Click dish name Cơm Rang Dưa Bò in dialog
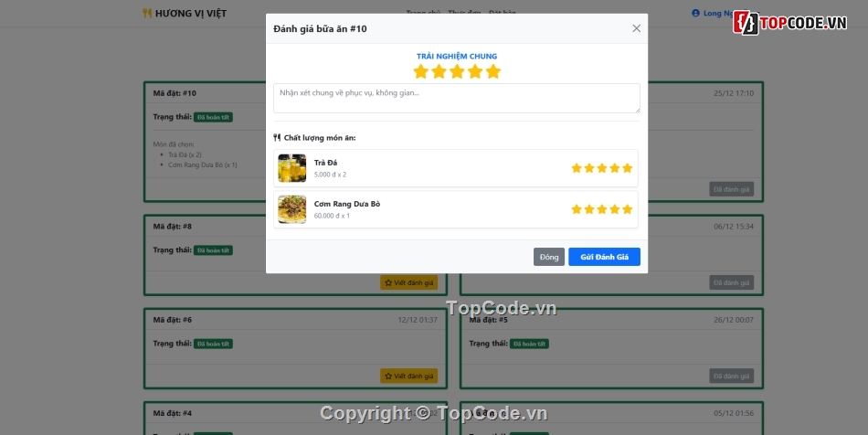This screenshot has width=868, height=435. (347, 204)
